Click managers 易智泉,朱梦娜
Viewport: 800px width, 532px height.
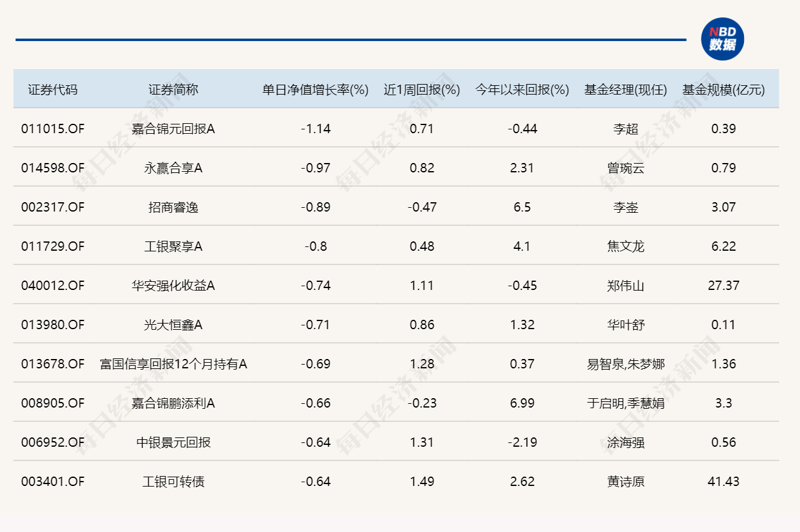(623, 364)
